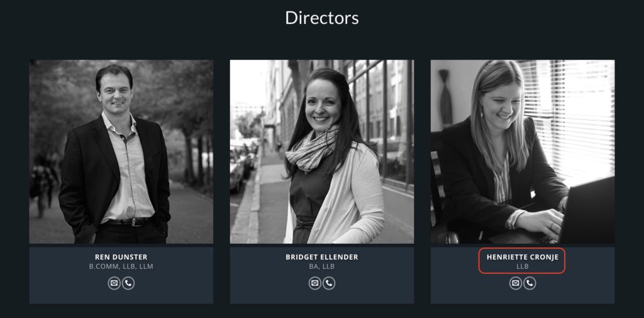Select the HENRIETTE CRONJE name text
This screenshot has width=644, height=318.
tap(523, 257)
